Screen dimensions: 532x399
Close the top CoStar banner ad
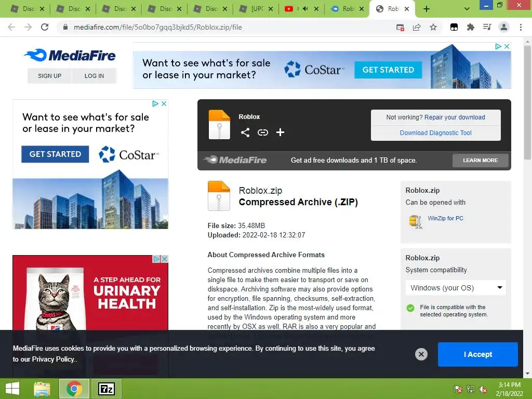(x=507, y=46)
